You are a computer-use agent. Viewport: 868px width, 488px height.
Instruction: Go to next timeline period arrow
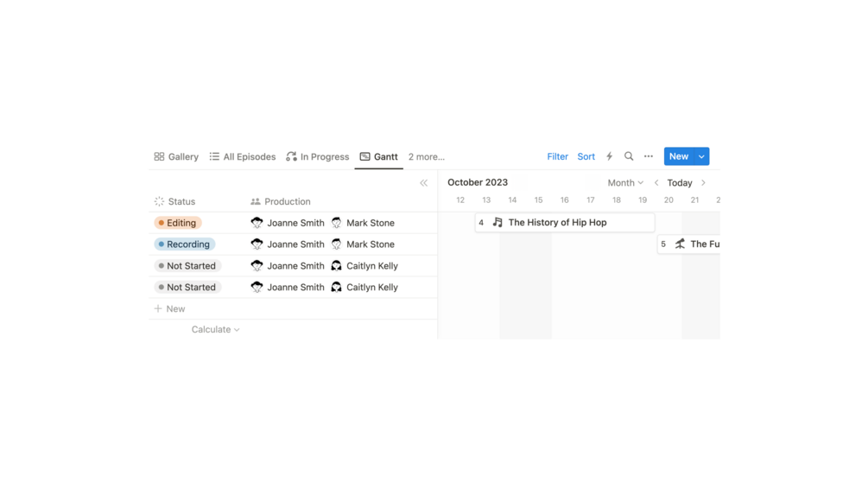(x=704, y=183)
